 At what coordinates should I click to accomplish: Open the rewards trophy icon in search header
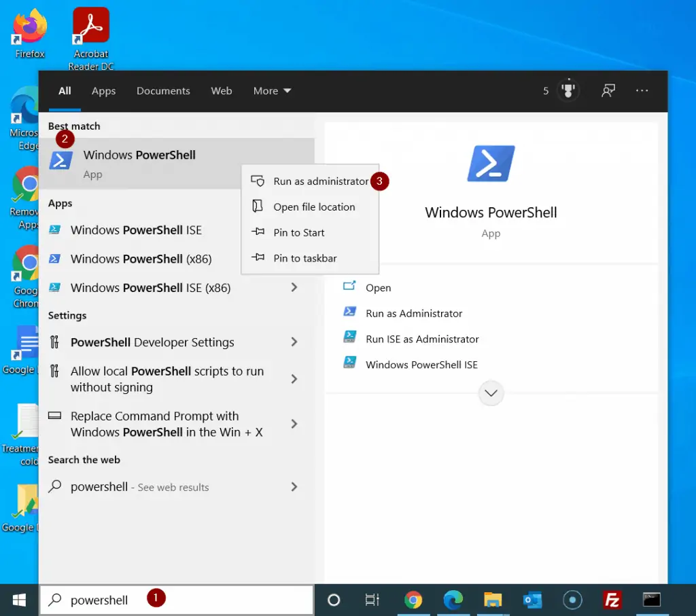tap(568, 90)
